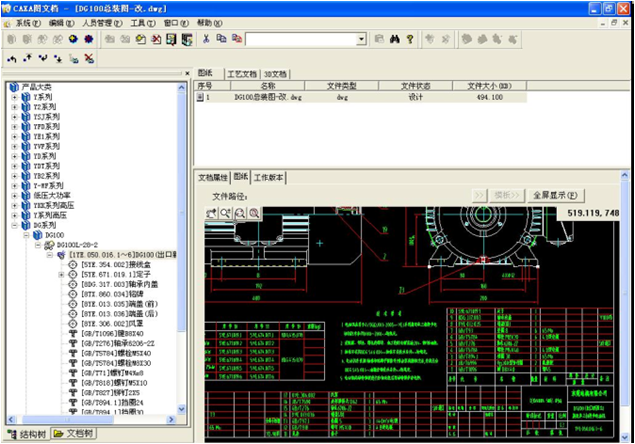Sort by the 文件状态 column header
Image resolution: width=635 pixels, height=444 pixels.
click(x=416, y=86)
